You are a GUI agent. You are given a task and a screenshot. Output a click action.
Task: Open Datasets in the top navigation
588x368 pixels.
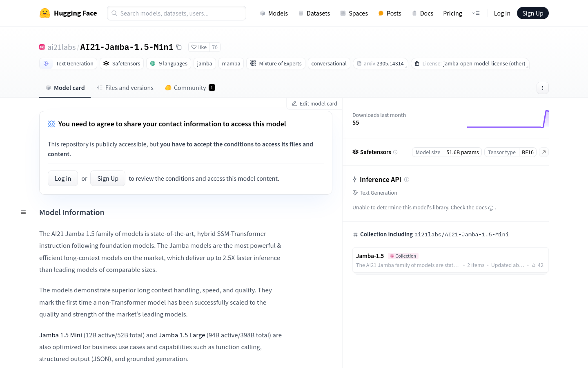coord(314,13)
